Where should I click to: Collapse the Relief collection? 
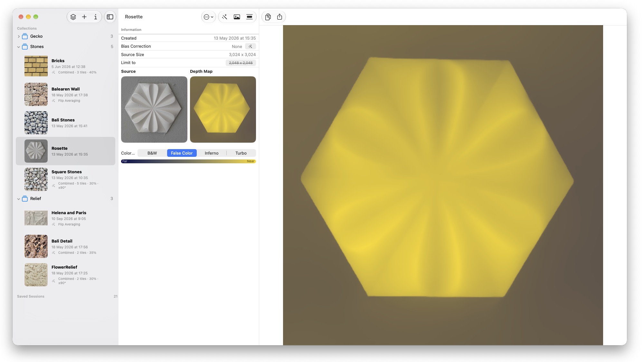coord(19,199)
